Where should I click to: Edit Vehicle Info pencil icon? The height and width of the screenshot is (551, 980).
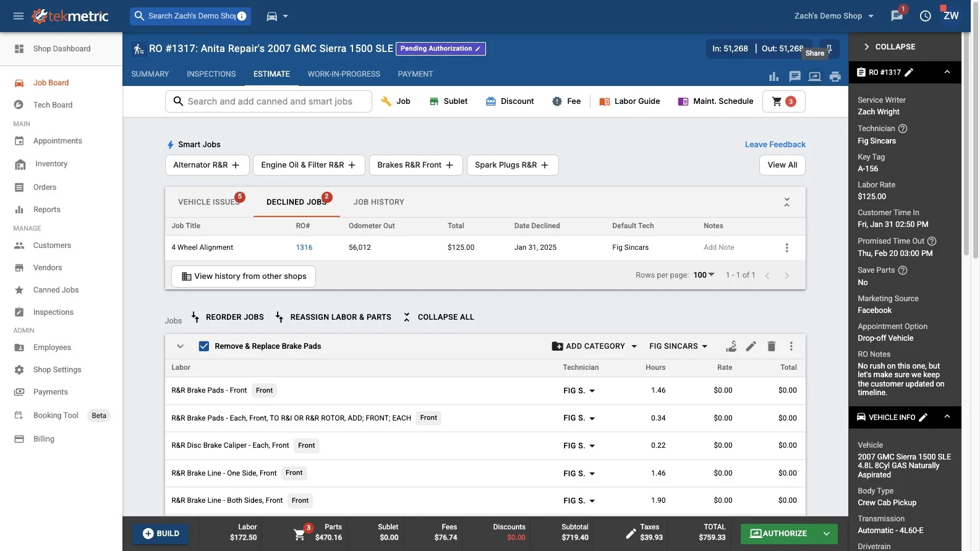(x=922, y=417)
